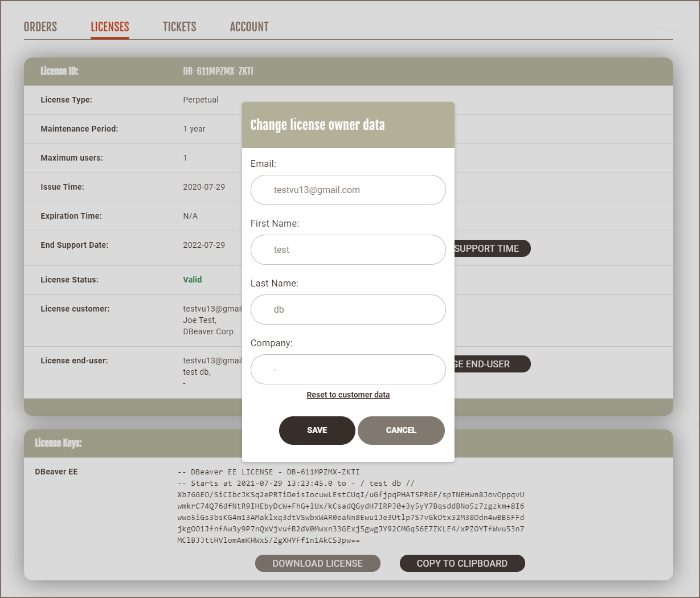Click the partially hidden Support Time button

point(492,248)
